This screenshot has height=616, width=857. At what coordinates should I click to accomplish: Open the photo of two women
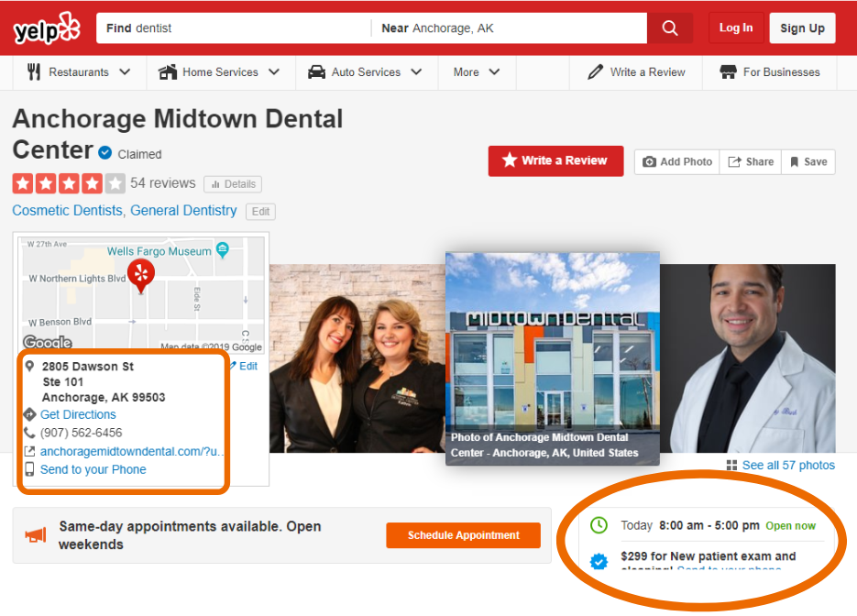click(x=357, y=358)
